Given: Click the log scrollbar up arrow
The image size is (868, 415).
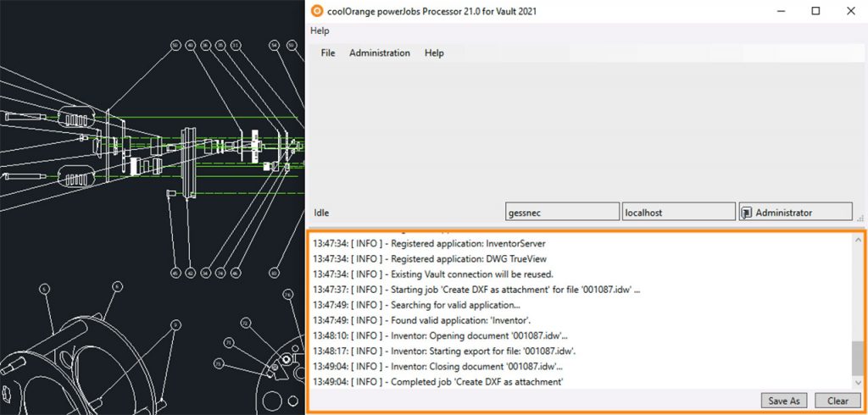Looking at the screenshot, I should tap(859, 240).
